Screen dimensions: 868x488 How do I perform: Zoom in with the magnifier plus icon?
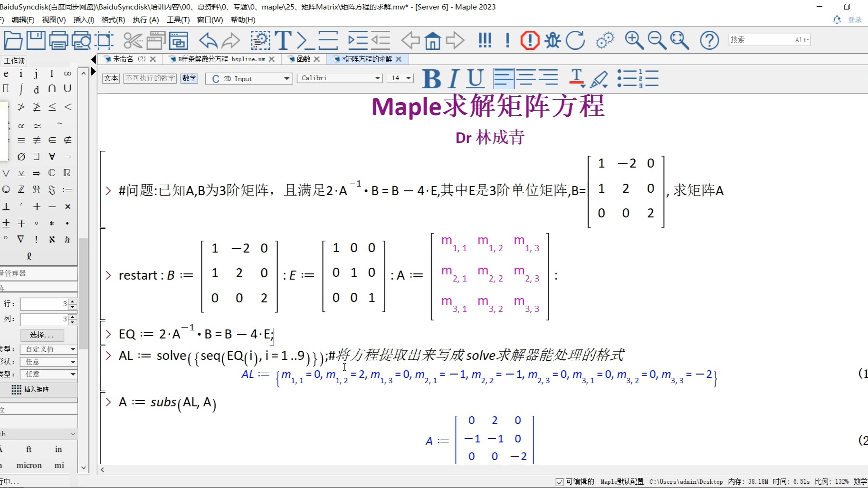point(634,40)
